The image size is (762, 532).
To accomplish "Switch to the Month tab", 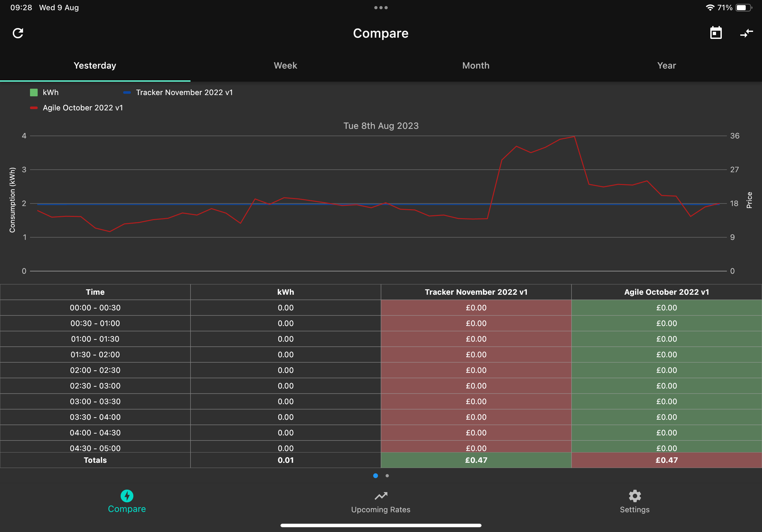I will coord(475,65).
